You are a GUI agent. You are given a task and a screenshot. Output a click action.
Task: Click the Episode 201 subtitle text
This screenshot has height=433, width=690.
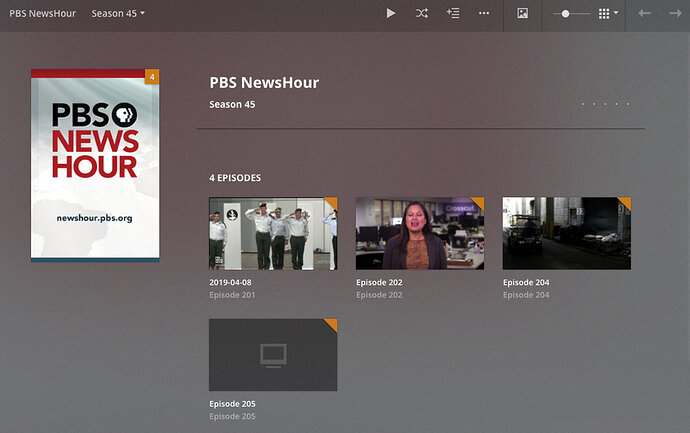pyautogui.click(x=232, y=295)
